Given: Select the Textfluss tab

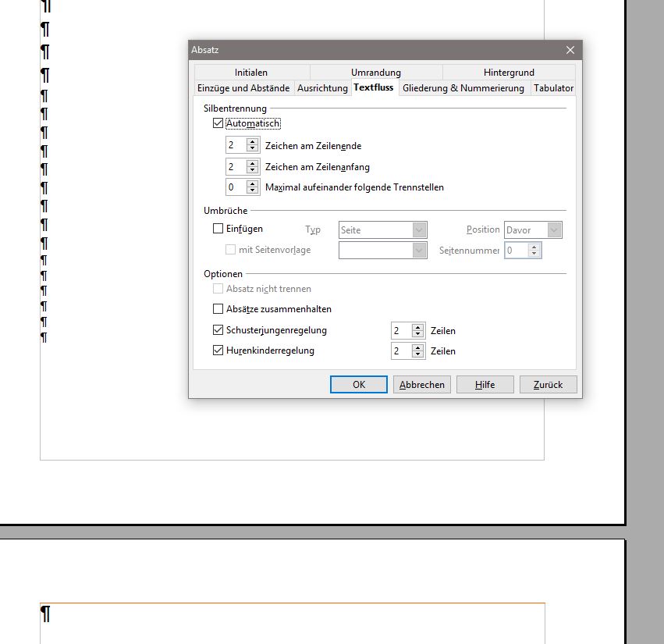Looking at the screenshot, I should [x=374, y=87].
